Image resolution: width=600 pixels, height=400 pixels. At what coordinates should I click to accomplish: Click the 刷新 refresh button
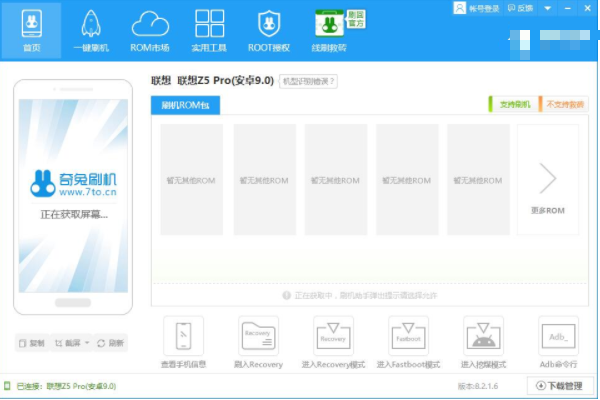[x=111, y=343]
